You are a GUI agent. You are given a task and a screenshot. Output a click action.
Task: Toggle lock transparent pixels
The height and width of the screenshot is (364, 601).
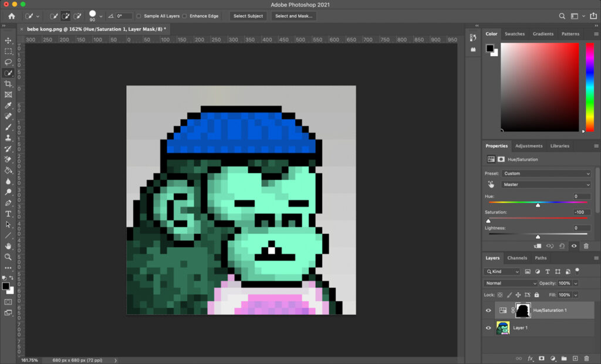tap(500, 295)
